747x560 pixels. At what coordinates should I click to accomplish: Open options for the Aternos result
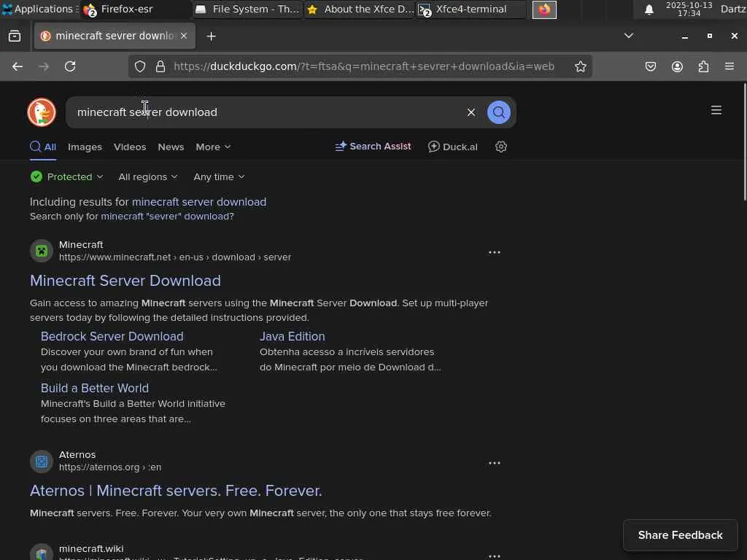click(x=495, y=463)
